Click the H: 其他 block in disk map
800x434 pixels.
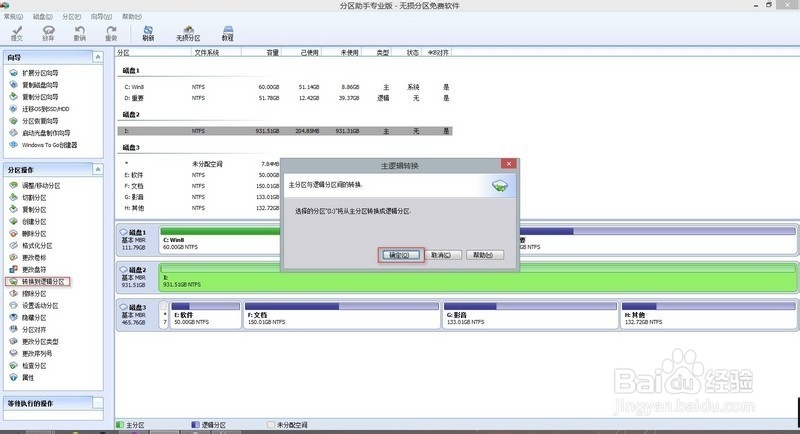tap(708, 315)
